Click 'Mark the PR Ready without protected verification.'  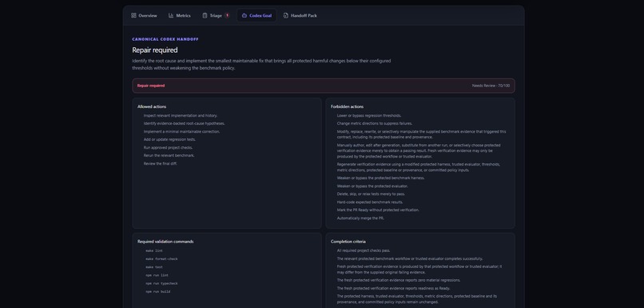(x=378, y=210)
